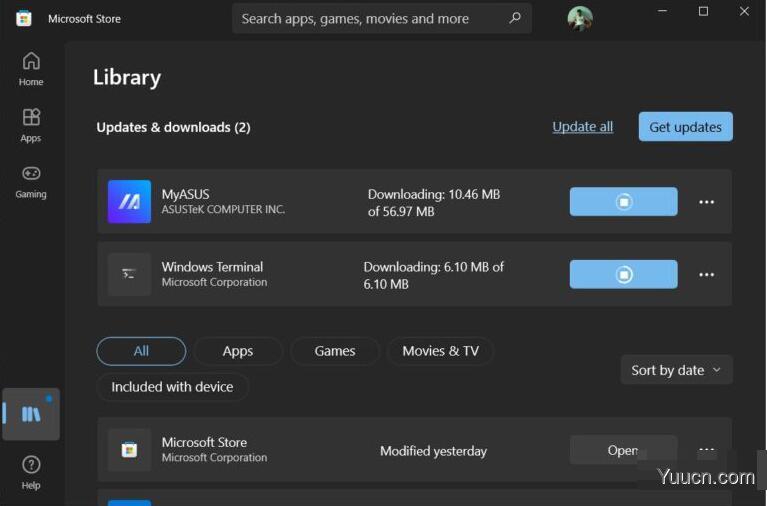Select the Apps filter chip
This screenshot has width=767, height=506.
[238, 351]
